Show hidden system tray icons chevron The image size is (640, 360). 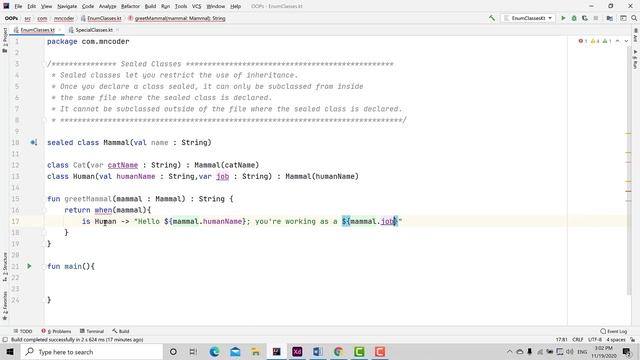pos(509,352)
